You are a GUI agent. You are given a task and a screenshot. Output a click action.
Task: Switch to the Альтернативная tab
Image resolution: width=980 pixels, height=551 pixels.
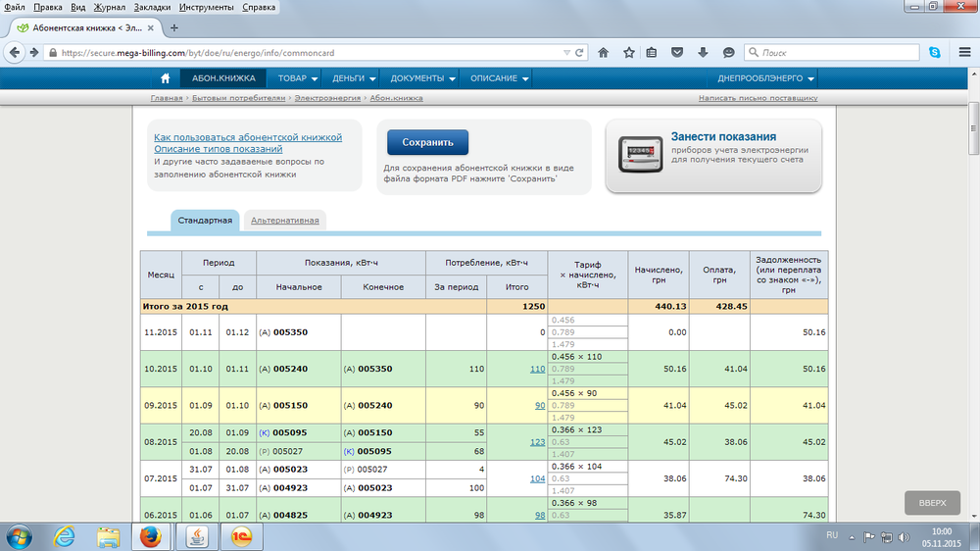(284, 221)
